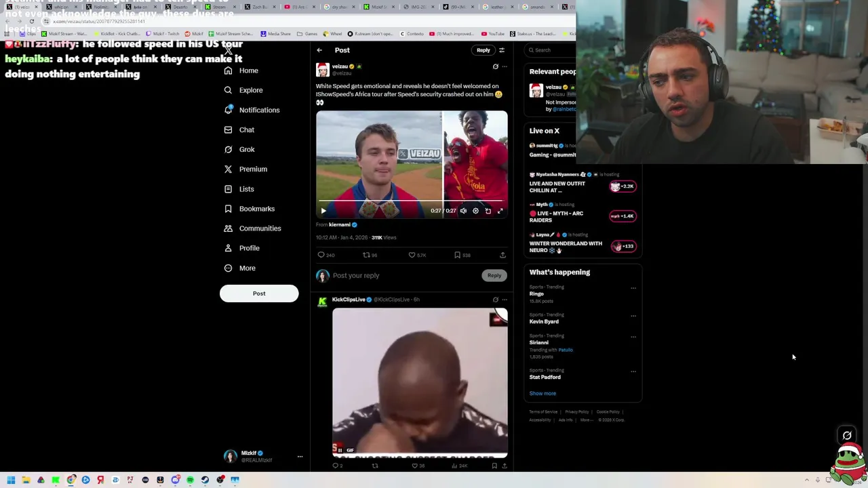Open Grok from the sidebar
This screenshot has width=868, height=488.
point(239,149)
